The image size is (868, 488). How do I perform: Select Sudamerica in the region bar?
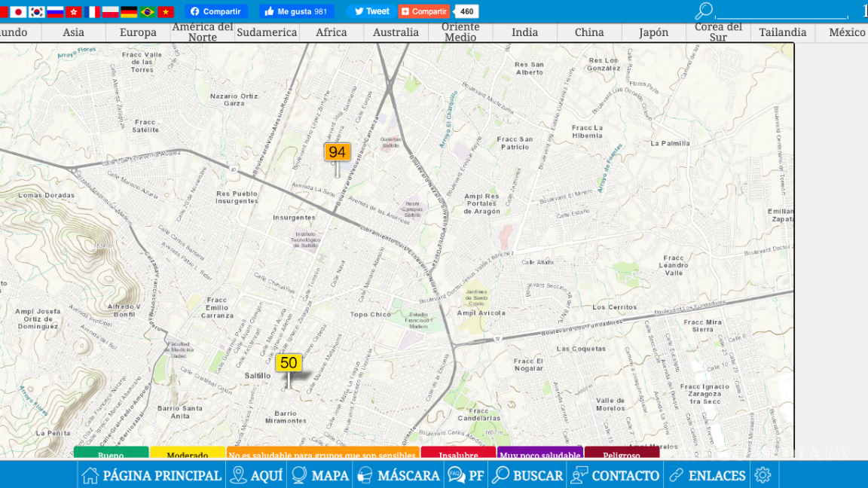[267, 32]
